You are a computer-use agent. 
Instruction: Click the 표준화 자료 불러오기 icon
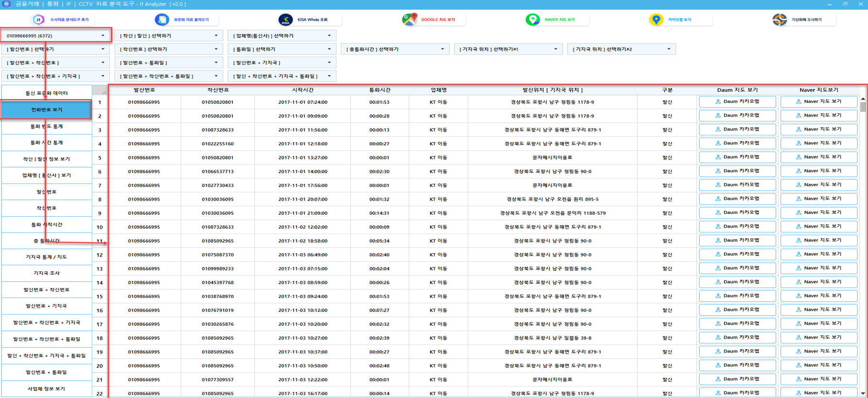click(162, 20)
